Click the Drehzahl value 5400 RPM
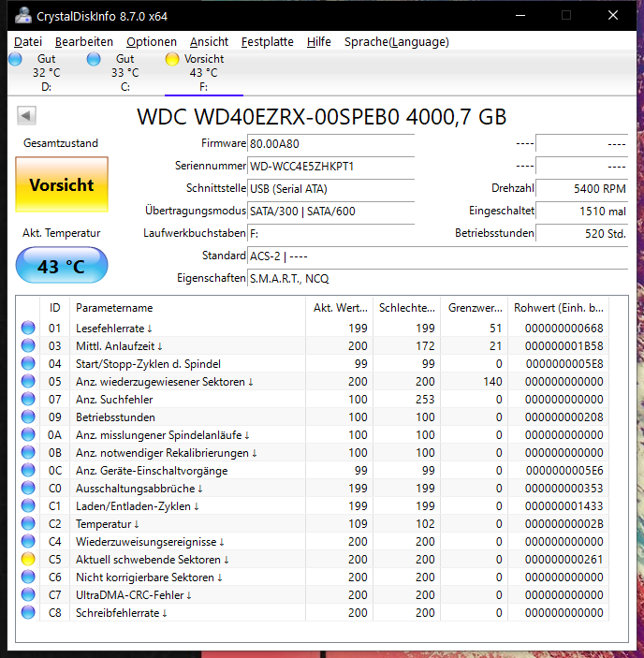This screenshot has width=644, height=658. coord(582,189)
